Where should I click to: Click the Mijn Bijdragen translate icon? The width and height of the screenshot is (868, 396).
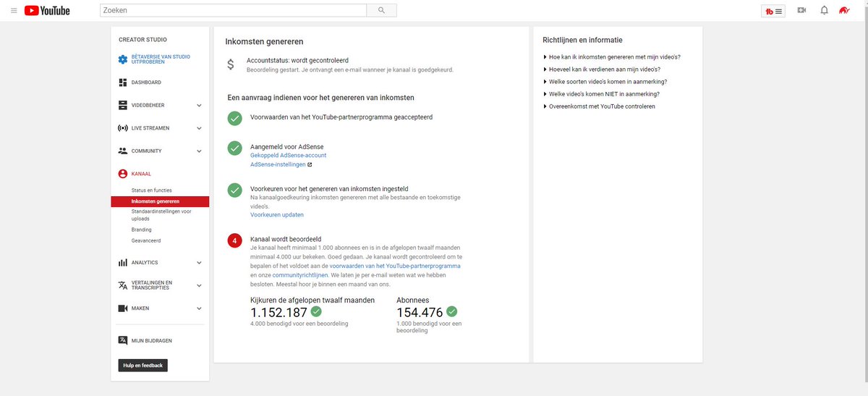(x=122, y=340)
